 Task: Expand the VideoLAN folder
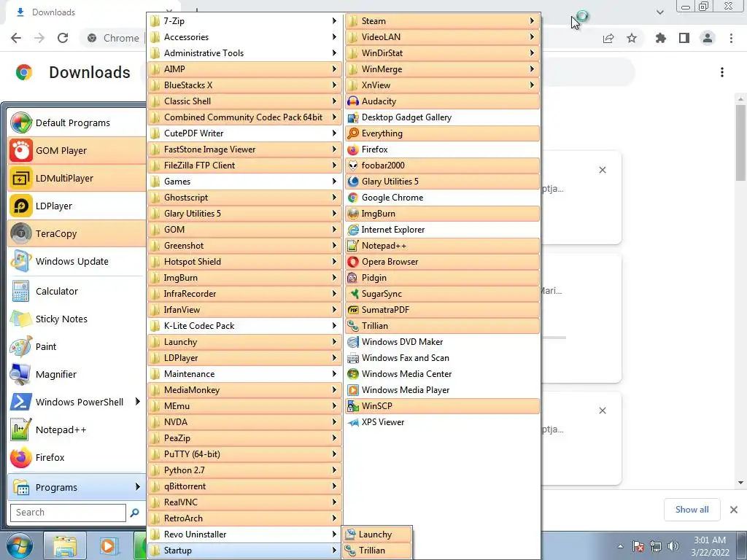click(443, 37)
